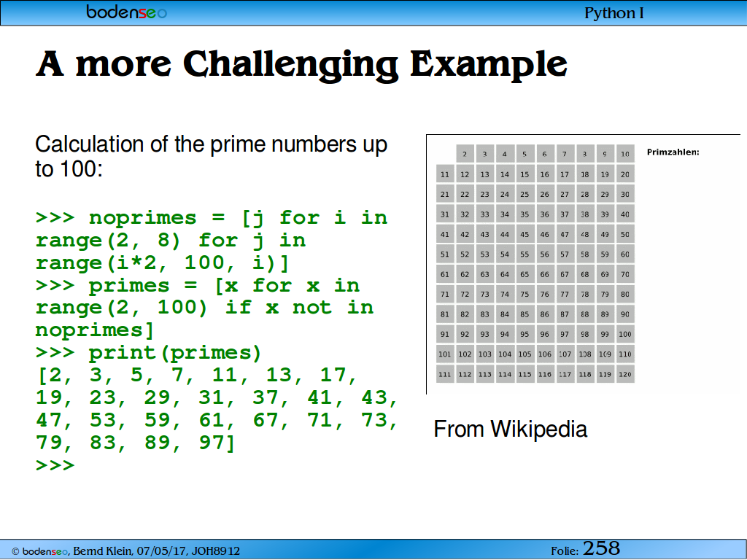Select the 'A more Challenging Example' heading

pos(301,64)
